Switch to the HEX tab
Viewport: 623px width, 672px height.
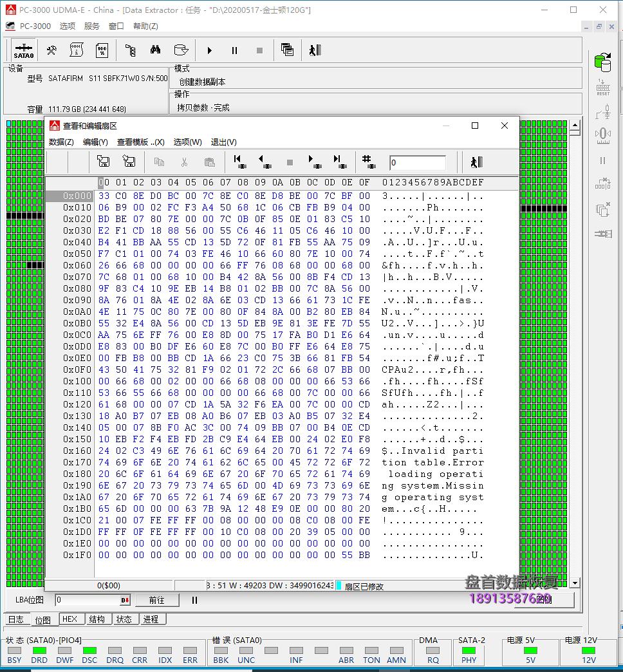(x=70, y=619)
